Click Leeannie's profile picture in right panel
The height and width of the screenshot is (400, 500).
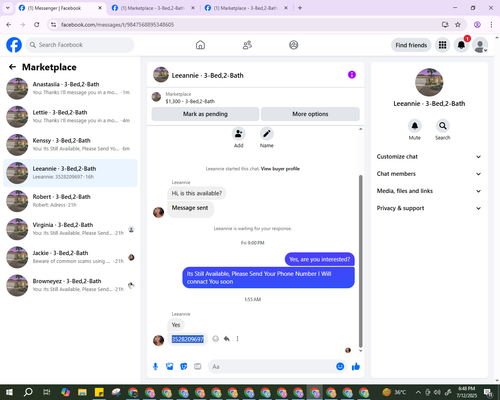(429, 82)
